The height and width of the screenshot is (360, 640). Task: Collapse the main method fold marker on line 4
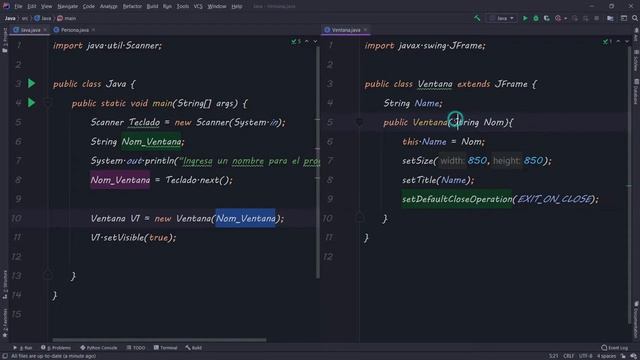click(x=47, y=103)
